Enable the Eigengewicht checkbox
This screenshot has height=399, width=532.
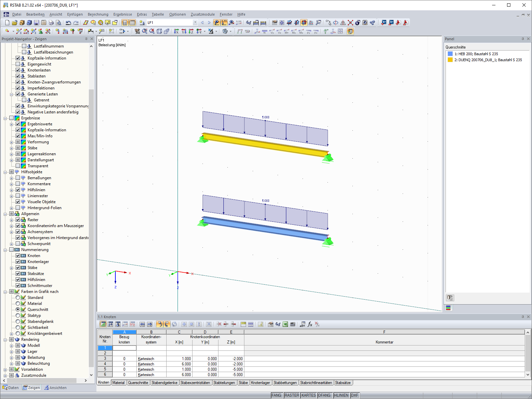pyautogui.click(x=18, y=64)
